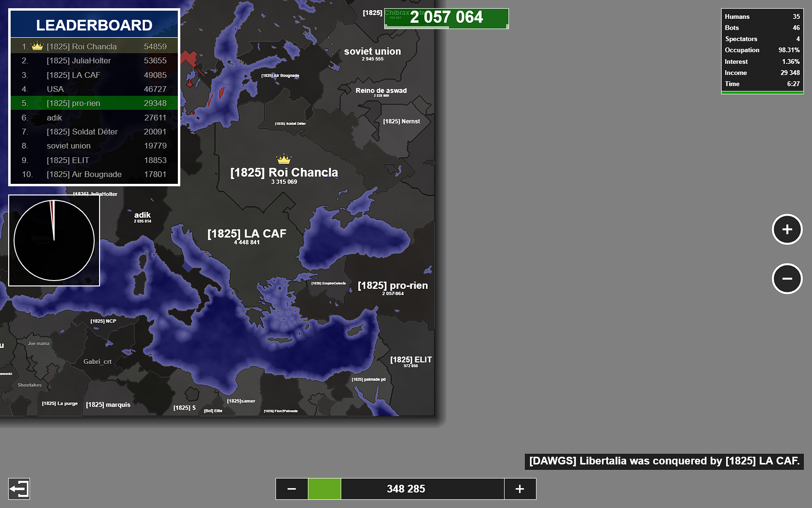Click NCP territory label on map
Viewport: 812px width, 508px height.
point(103,321)
